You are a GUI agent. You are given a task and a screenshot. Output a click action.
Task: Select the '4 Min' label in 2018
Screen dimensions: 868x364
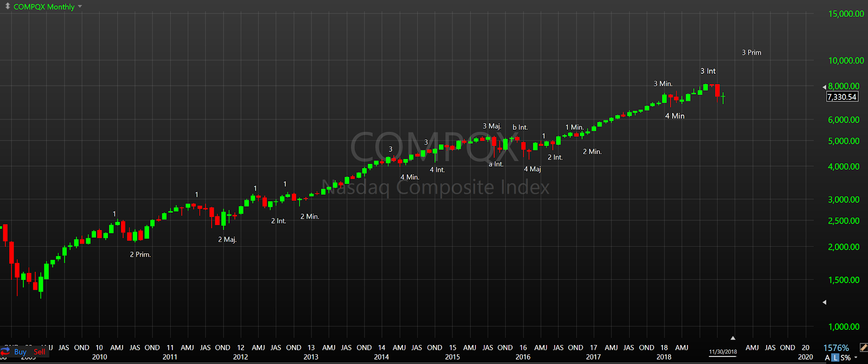[675, 116]
